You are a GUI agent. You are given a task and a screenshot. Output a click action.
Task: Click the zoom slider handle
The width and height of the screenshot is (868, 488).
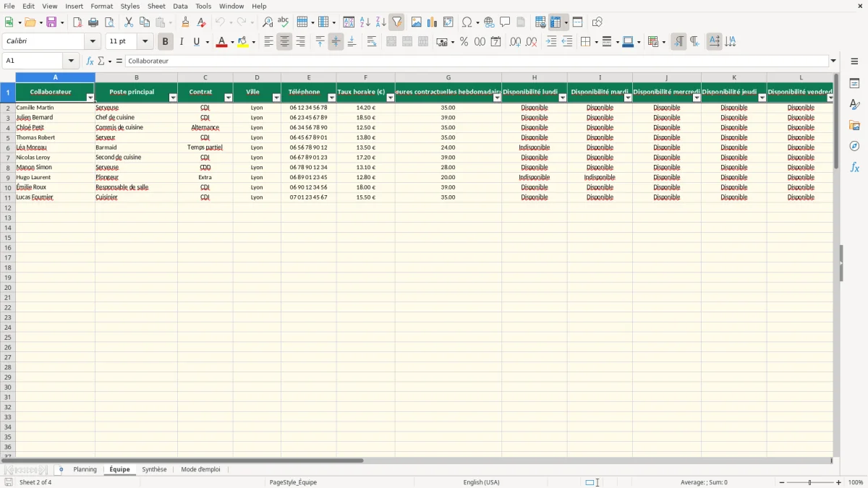(x=809, y=482)
